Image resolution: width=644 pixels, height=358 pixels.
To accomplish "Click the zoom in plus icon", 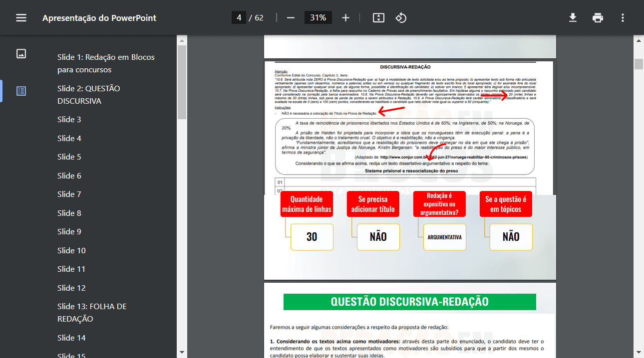I will [345, 18].
